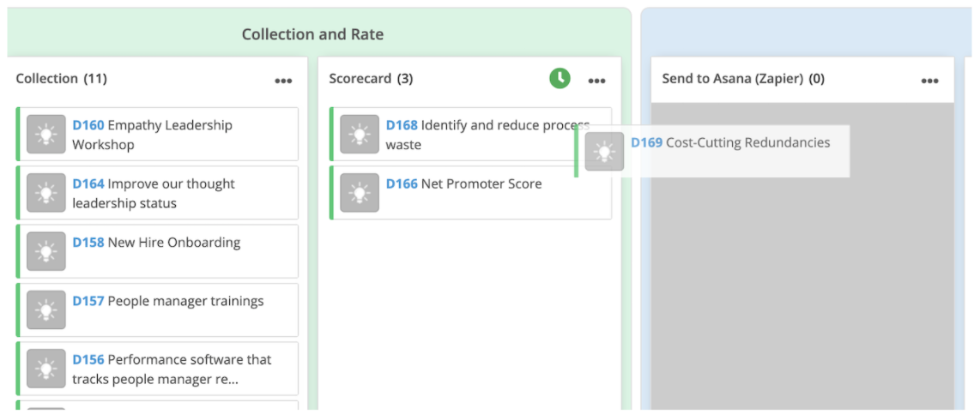Viewport: 980px width, 420px height.
Task: Open idea link D164
Action: coord(88,184)
